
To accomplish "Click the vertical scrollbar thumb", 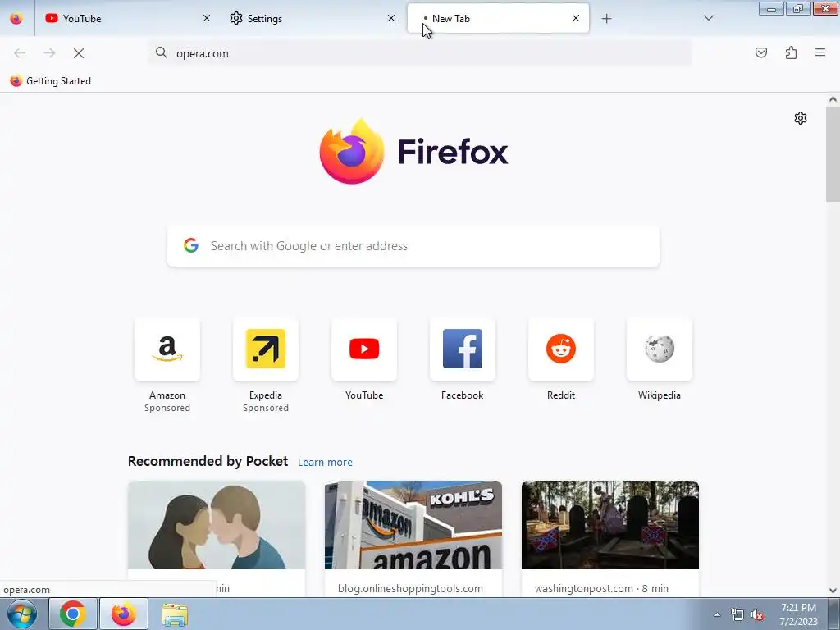I will tap(833, 153).
